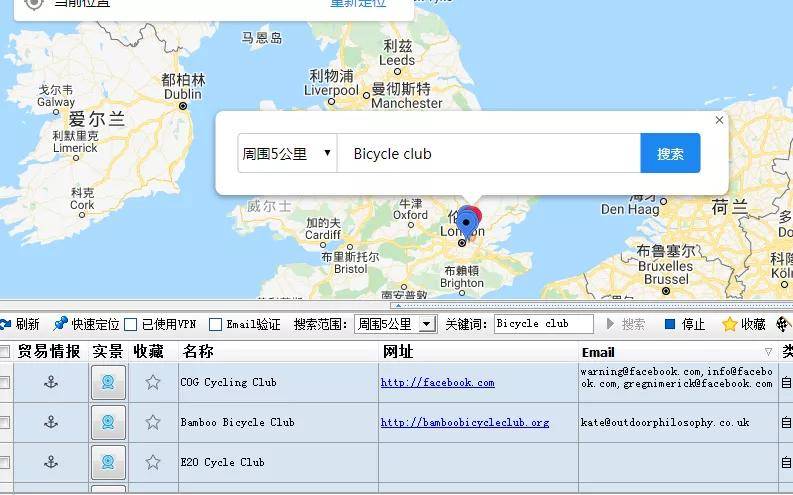Open the 周围5公里 dropdown in map popup
793x495 pixels.
pos(287,153)
